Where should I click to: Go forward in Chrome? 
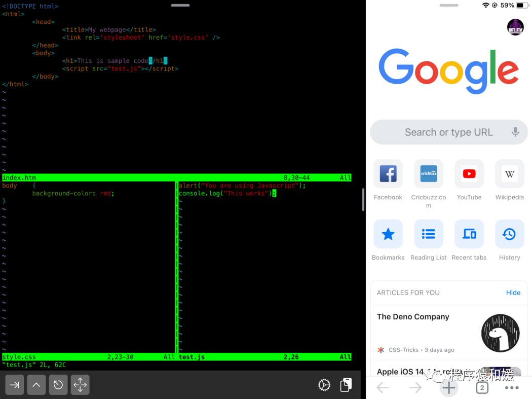[415, 387]
